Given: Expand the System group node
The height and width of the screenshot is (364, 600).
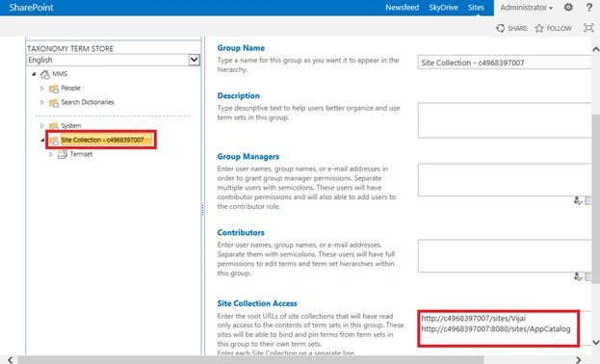Looking at the screenshot, I should 42,125.
